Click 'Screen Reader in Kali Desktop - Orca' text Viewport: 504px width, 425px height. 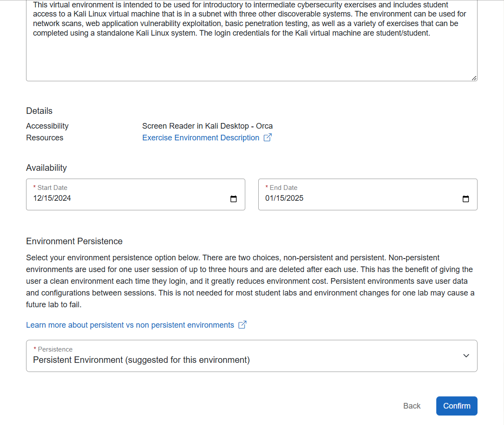click(x=208, y=126)
